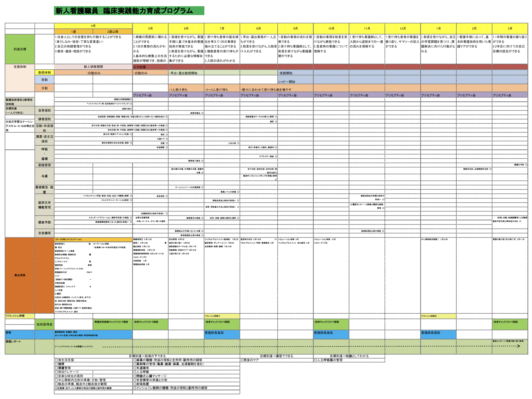Tick the 安楽な体位の保持 checkbox

pyautogui.click(x=56, y=376)
